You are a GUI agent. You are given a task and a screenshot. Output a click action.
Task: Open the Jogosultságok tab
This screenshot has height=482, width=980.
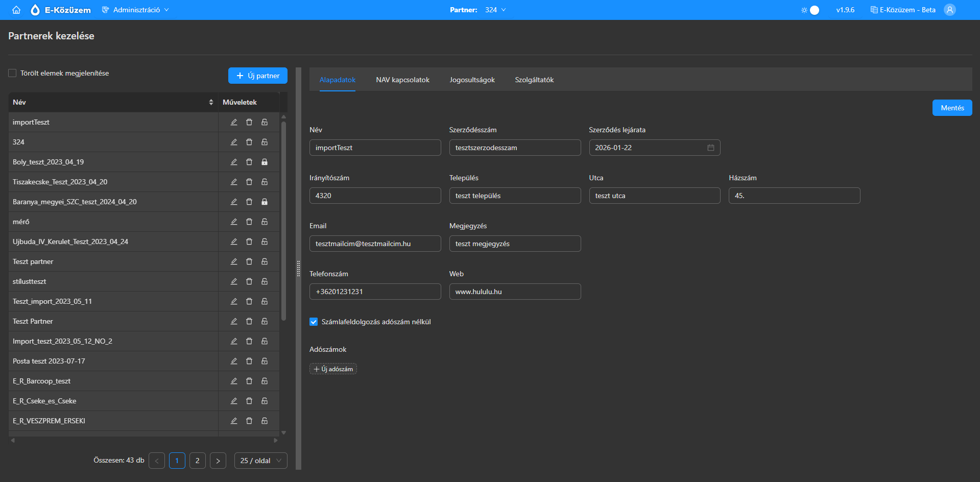pyautogui.click(x=472, y=80)
